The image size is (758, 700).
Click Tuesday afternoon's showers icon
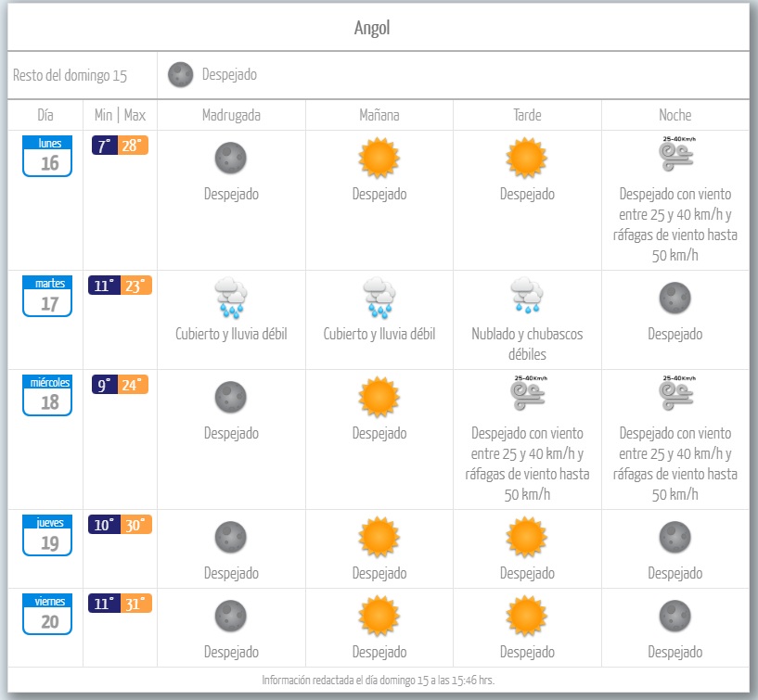(527, 297)
